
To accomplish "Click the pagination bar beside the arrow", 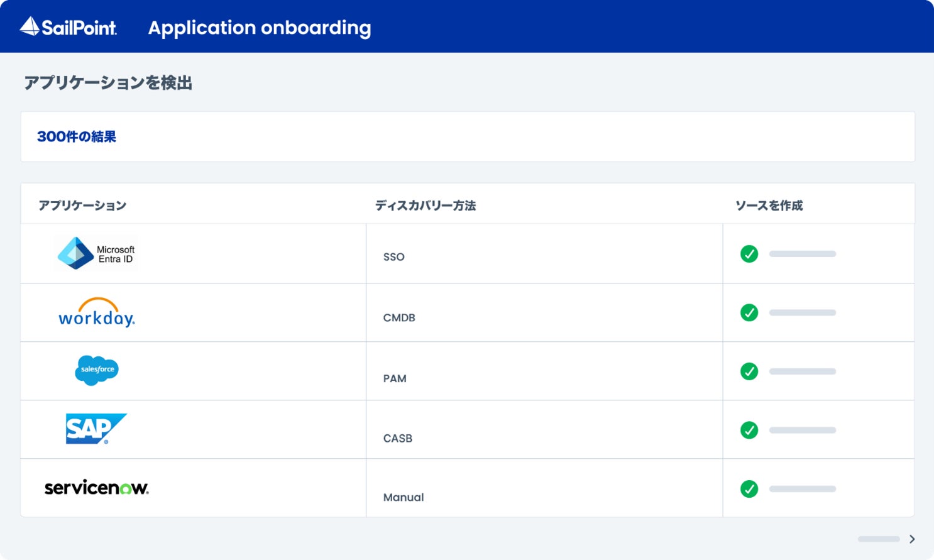I will coord(879,539).
